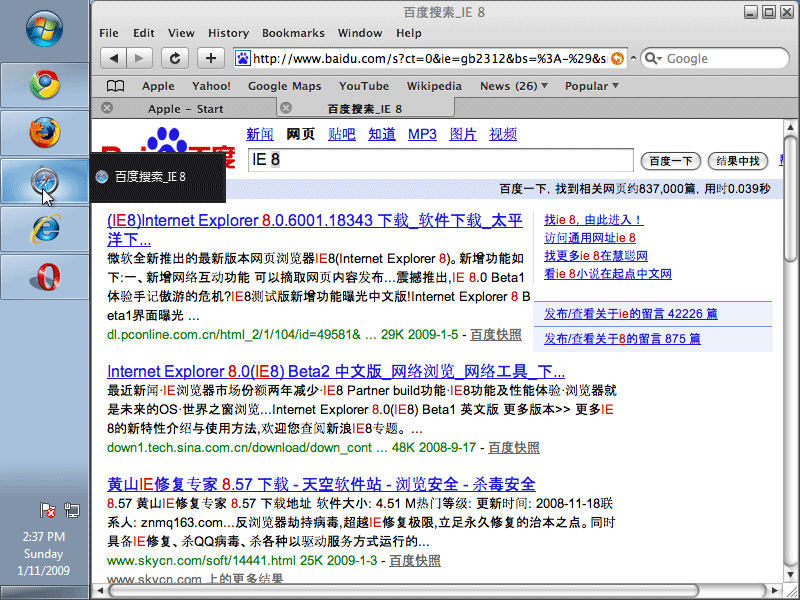
Task: Open the MP3 link on Baidu
Action: pos(422,134)
